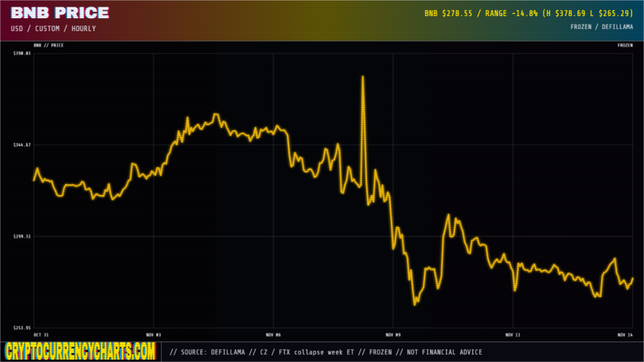Image resolution: width=644 pixels, height=362 pixels.
Task: Click the "NOV 06" date axis label
Action: click(273, 335)
